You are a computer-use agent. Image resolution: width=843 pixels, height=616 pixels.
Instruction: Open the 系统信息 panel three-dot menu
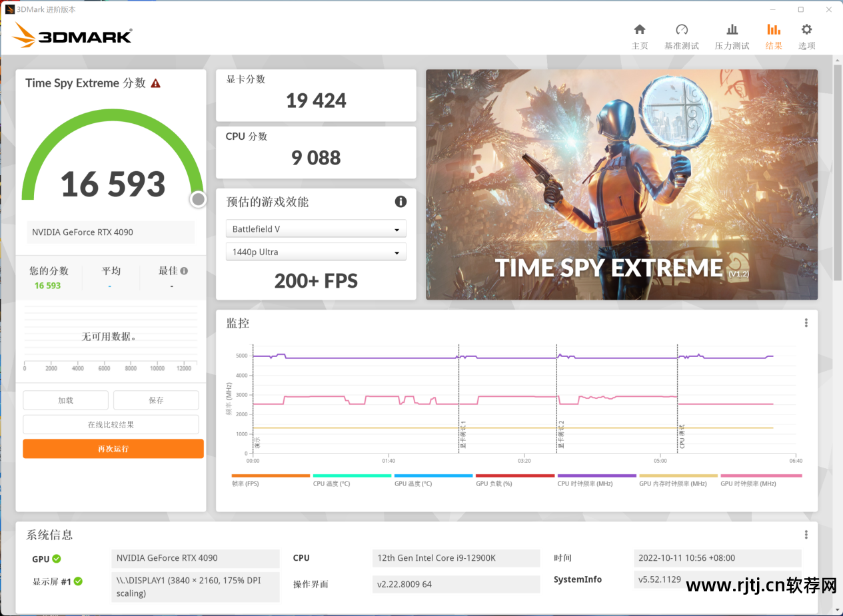806,535
